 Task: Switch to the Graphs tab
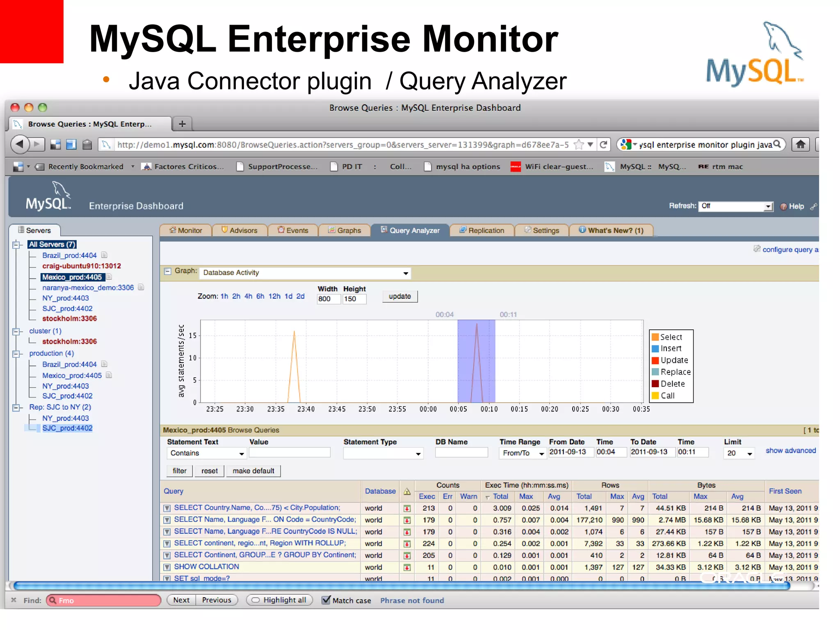pyautogui.click(x=345, y=231)
